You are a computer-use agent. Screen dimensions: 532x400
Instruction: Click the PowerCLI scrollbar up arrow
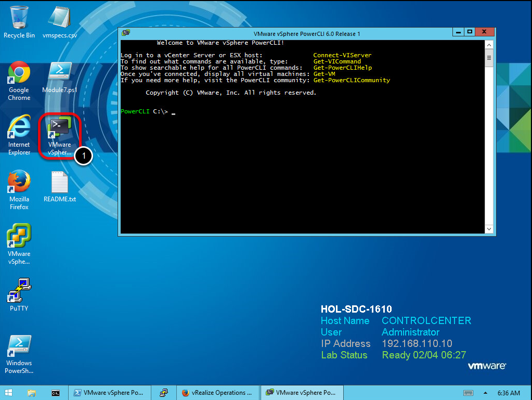tap(489, 45)
